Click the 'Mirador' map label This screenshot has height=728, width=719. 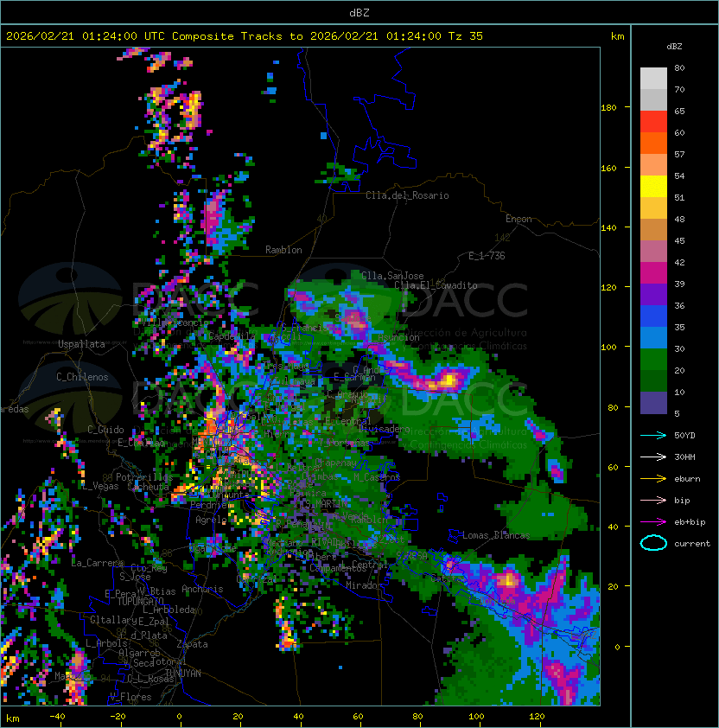364,585
